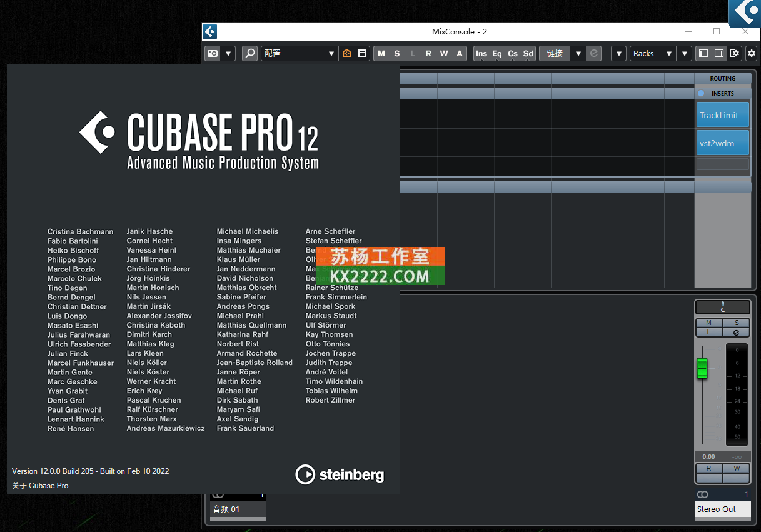Image resolution: width=761 pixels, height=532 pixels.
Task: Open the snapshot dropdown arrow beside the camera
Action: pos(228,54)
